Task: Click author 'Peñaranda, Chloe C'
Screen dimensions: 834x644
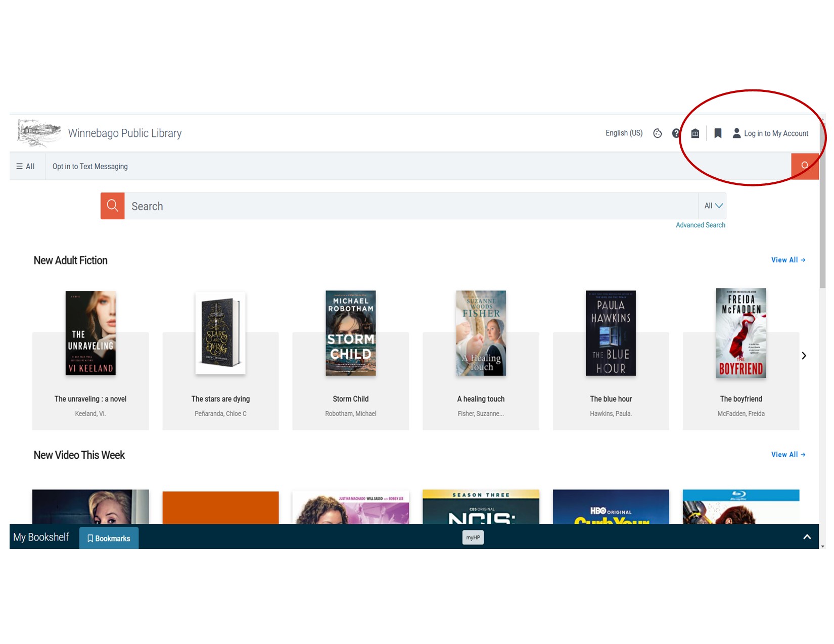Action: click(x=220, y=414)
